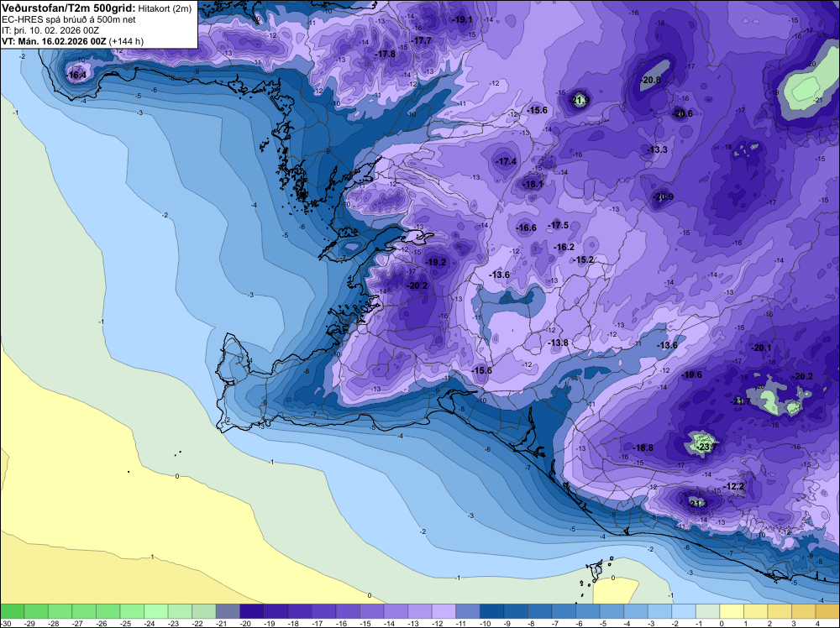Select the -20.6 temperature value
This screenshot has width=840, height=628.
pos(683,113)
